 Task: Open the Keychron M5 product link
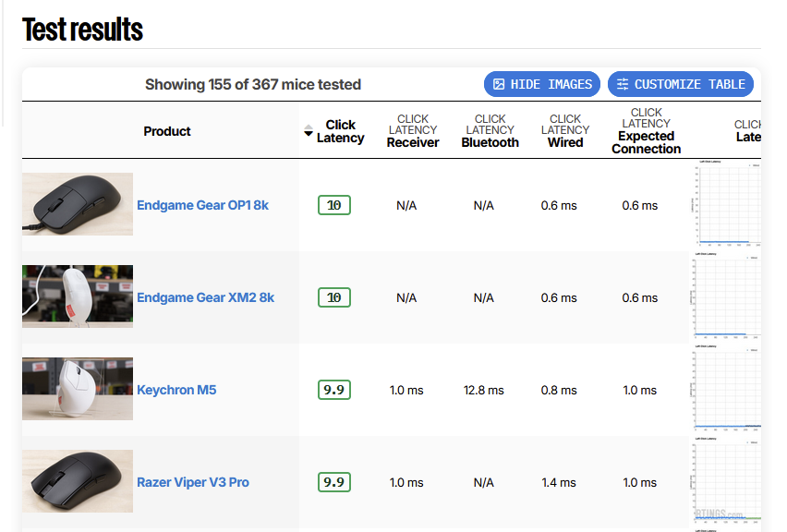point(176,390)
